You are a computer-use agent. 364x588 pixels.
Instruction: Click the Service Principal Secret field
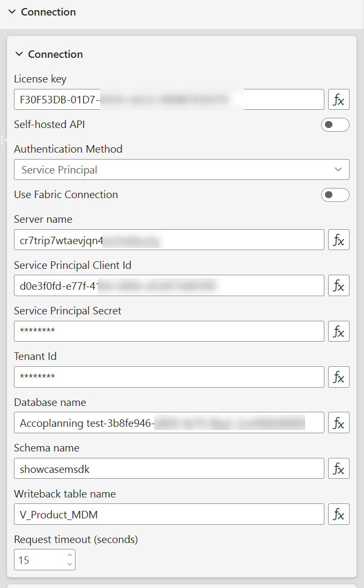click(x=169, y=331)
